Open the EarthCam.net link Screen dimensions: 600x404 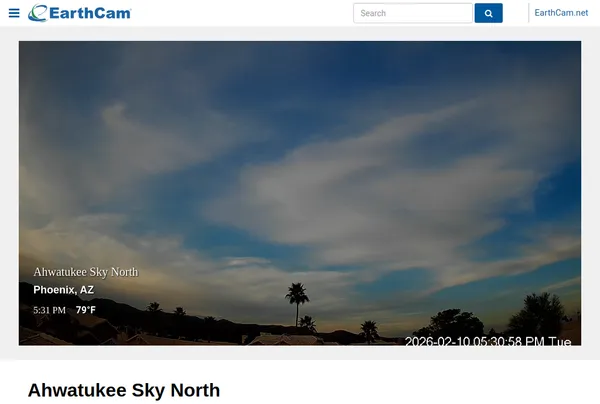561,13
